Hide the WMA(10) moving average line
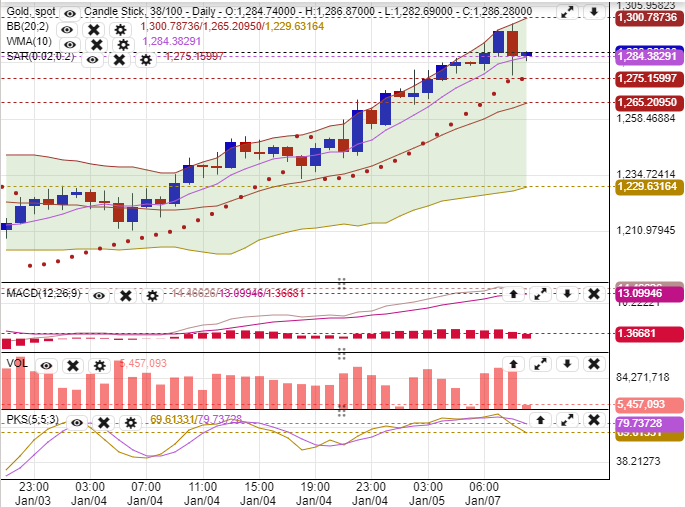685x507 pixels. coord(69,45)
